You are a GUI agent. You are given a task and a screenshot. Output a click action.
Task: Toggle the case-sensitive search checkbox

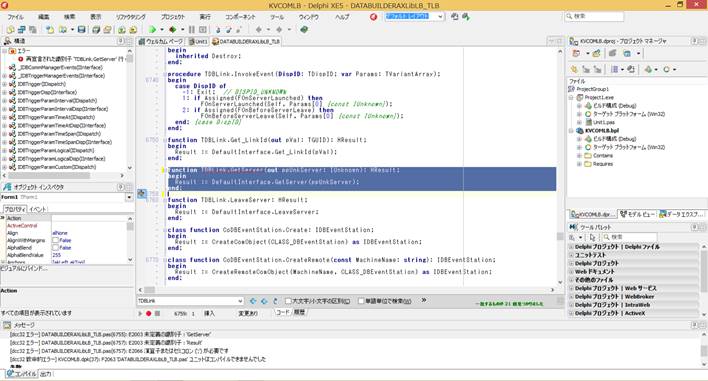coord(288,301)
